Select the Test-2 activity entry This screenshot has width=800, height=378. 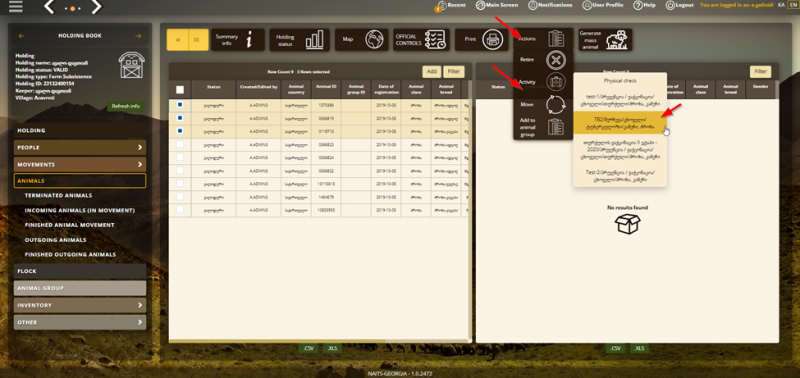620,176
